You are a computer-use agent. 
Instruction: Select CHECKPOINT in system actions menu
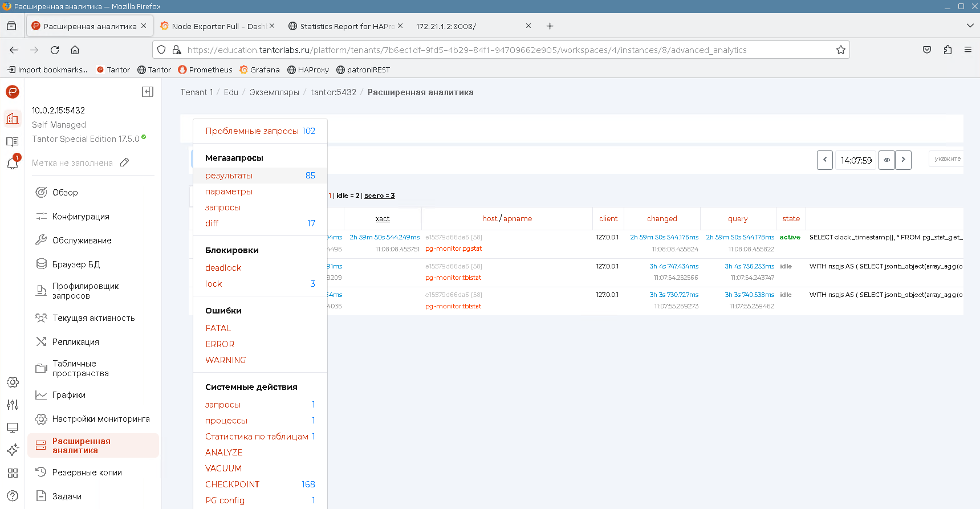232,484
